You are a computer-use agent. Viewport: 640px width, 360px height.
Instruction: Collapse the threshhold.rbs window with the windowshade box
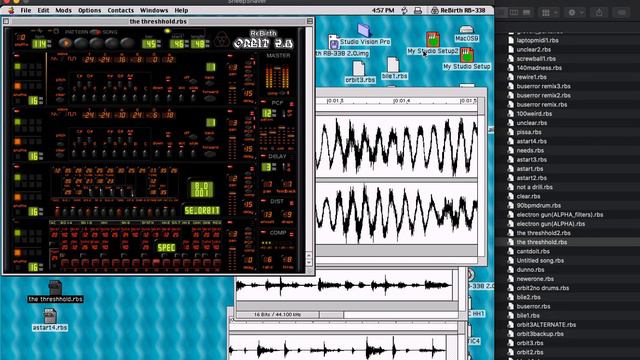[310, 21]
